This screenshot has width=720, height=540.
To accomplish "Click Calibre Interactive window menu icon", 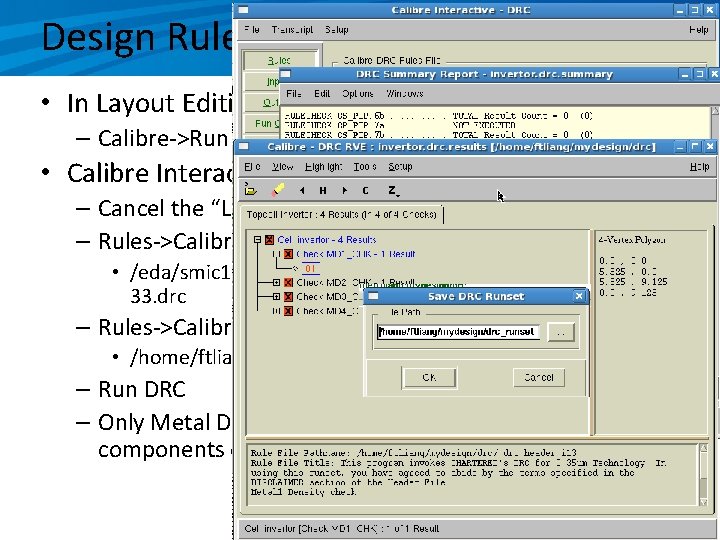I will tap(243, 10).
